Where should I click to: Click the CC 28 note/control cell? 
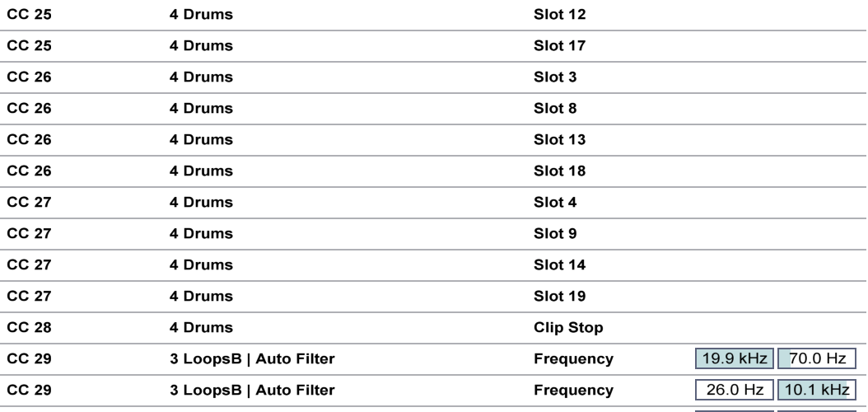(29, 328)
